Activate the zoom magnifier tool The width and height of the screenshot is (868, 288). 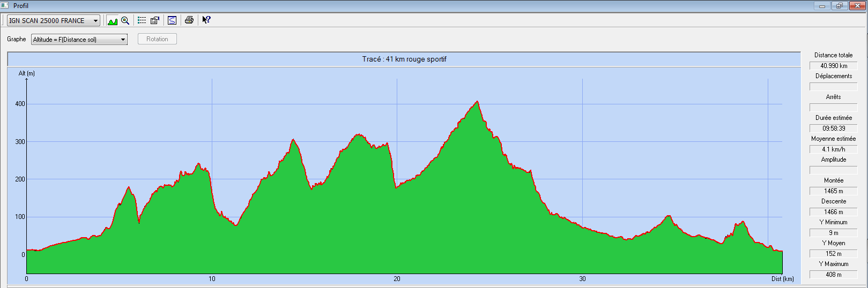[125, 20]
